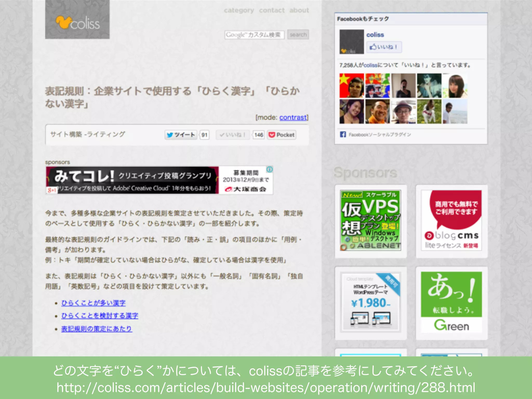Open link 表記規則の策定にあたり
The width and height of the screenshot is (532, 399).
point(97,329)
